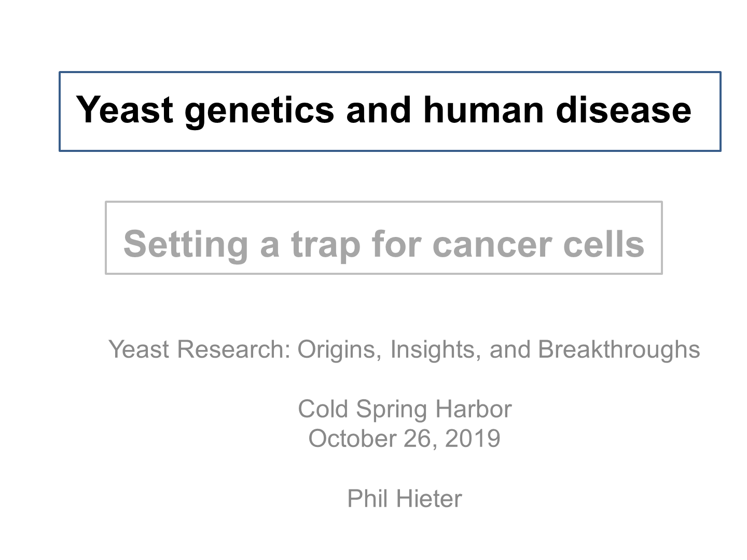Click the surname "Hieter"
This screenshot has width=747, height=560.
click(x=428, y=499)
